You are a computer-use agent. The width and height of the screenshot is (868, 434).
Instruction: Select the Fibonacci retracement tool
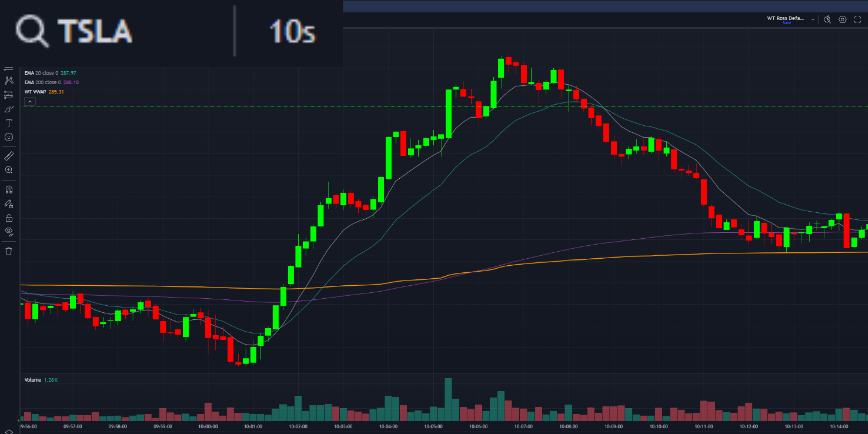pyautogui.click(x=9, y=95)
